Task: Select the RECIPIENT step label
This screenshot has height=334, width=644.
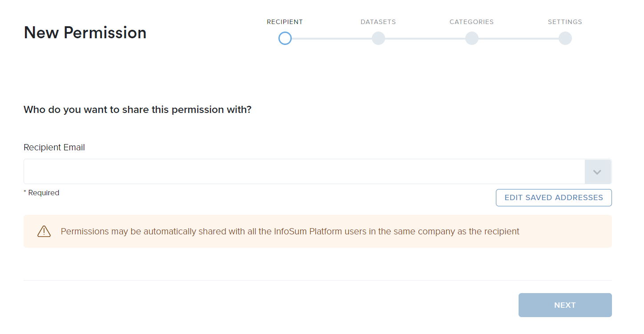Action: [x=285, y=22]
